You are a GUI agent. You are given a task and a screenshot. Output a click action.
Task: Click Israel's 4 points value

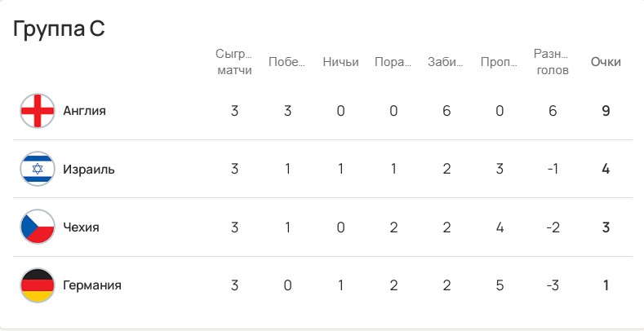click(606, 170)
